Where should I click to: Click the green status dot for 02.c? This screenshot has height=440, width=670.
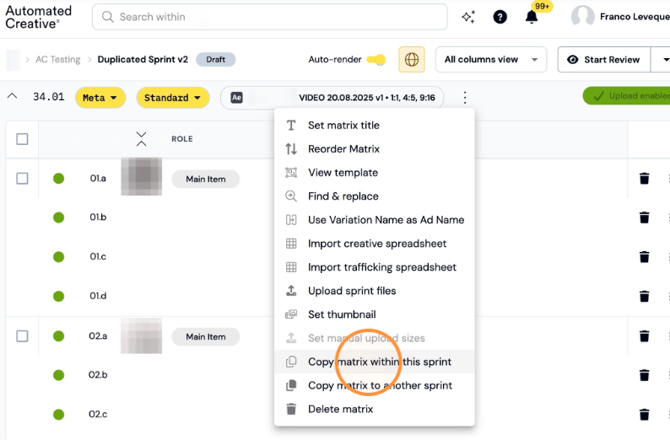[x=59, y=414]
